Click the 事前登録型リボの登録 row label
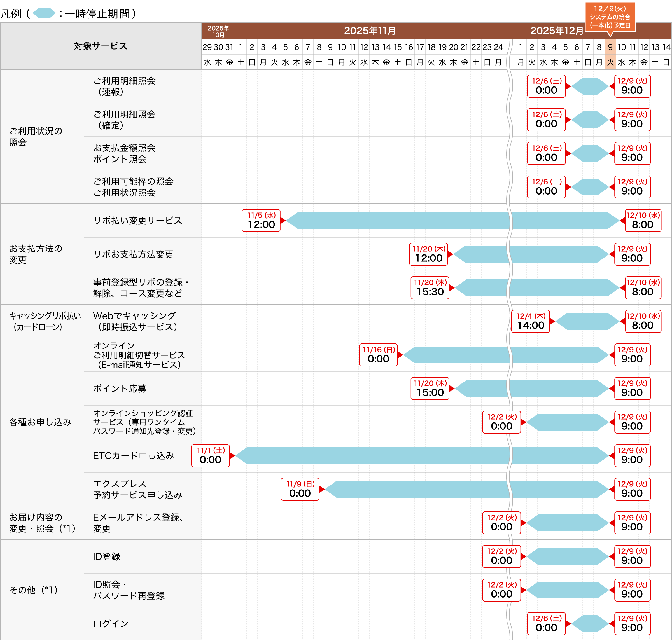 click(141, 288)
